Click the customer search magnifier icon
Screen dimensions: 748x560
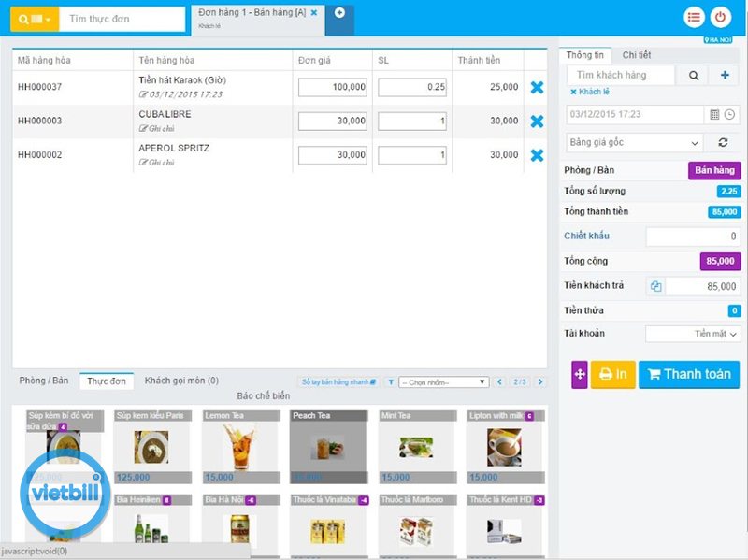(693, 76)
